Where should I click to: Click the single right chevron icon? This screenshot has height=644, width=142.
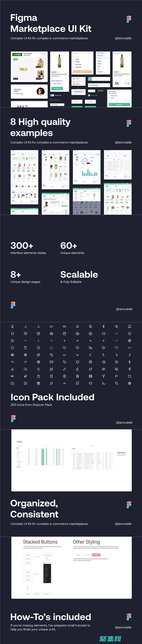[51, 341]
